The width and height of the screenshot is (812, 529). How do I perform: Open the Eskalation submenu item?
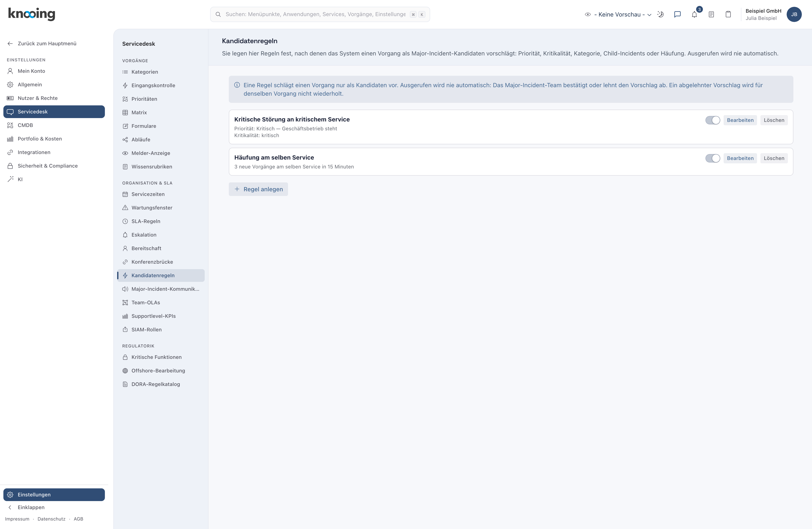tap(161, 235)
